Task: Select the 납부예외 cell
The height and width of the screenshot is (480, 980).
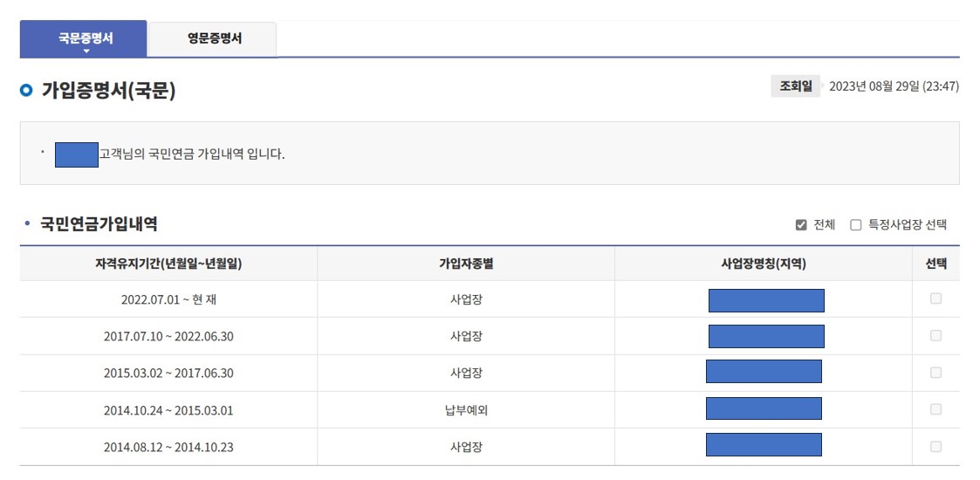Action: [466, 410]
